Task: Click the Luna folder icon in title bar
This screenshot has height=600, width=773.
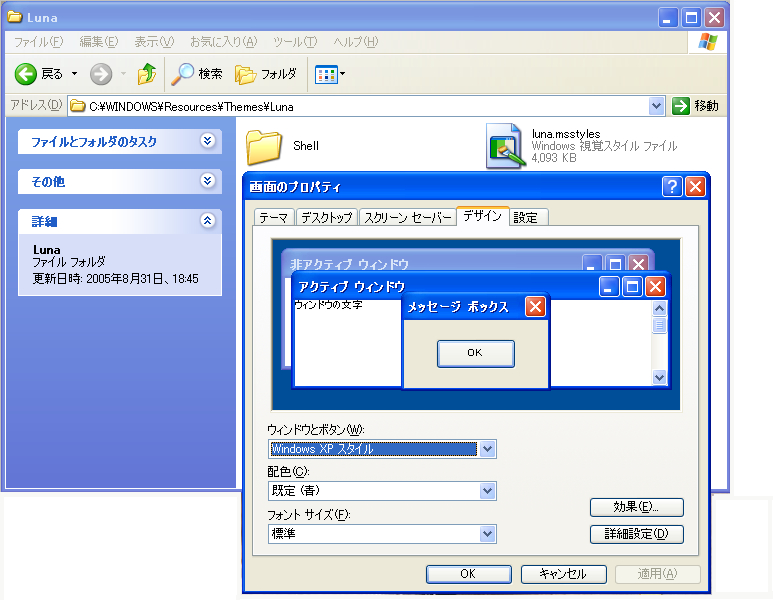Action: [x=15, y=17]
